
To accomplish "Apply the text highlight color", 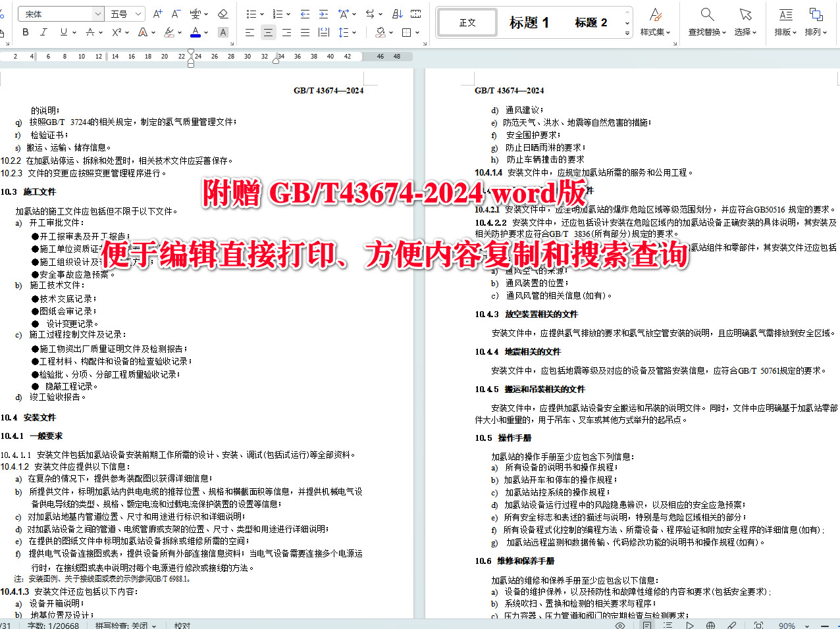I will [x=169, y=32].
